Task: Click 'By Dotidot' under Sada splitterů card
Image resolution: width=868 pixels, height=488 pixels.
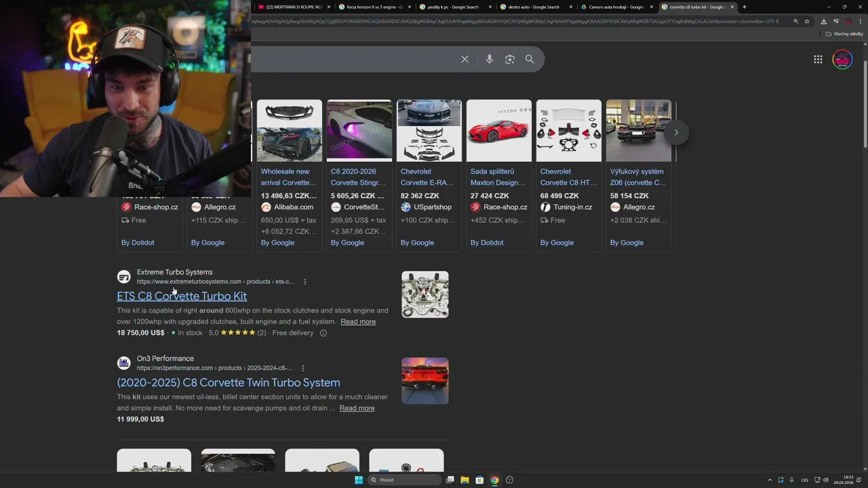Action: [x=487, y=243]
